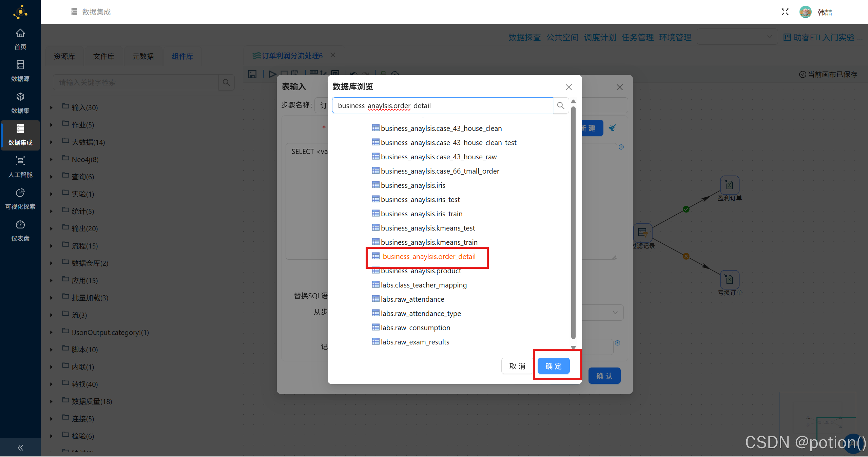868x457 pixels.
Task: Click the 确定 button in database browser
Action: tap(553, 366)
